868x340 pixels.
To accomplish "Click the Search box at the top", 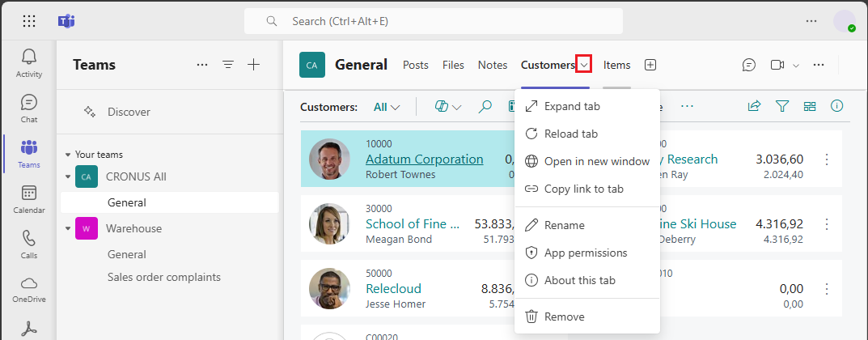I will point(434,21).
